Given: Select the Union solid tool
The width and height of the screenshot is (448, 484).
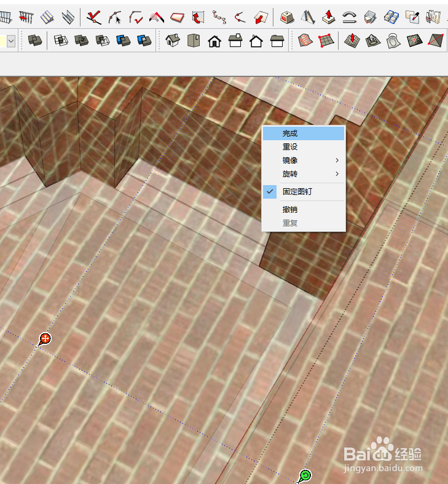Looking at the screenshot, I should (82, 41).
